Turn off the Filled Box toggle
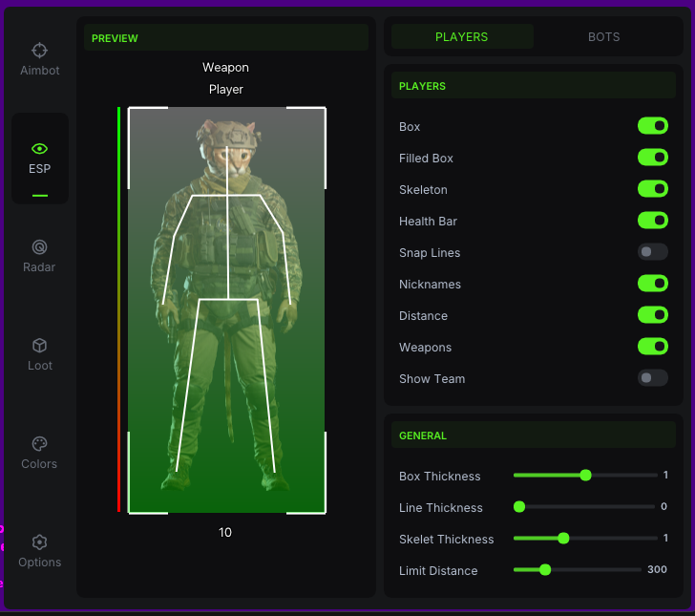The height and width of the screenshot is (616, 695). click(x=653, y=158)
